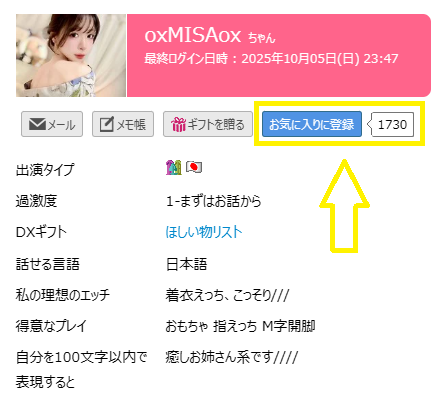Click the notepad pencil icon on メモ帳
The height and width of the screenshot is (412, 448).
107,124
